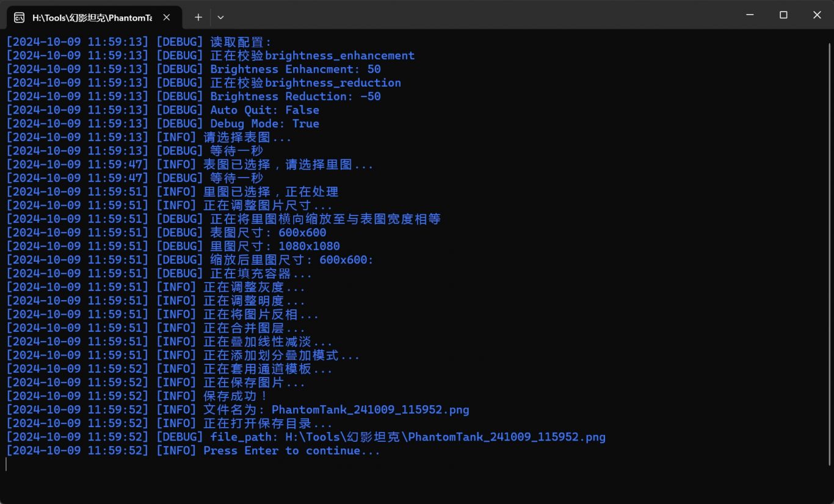Click "缩放后里图尺寸: 600x600:" line
This screenshot has width=834, height=504.
190,260
